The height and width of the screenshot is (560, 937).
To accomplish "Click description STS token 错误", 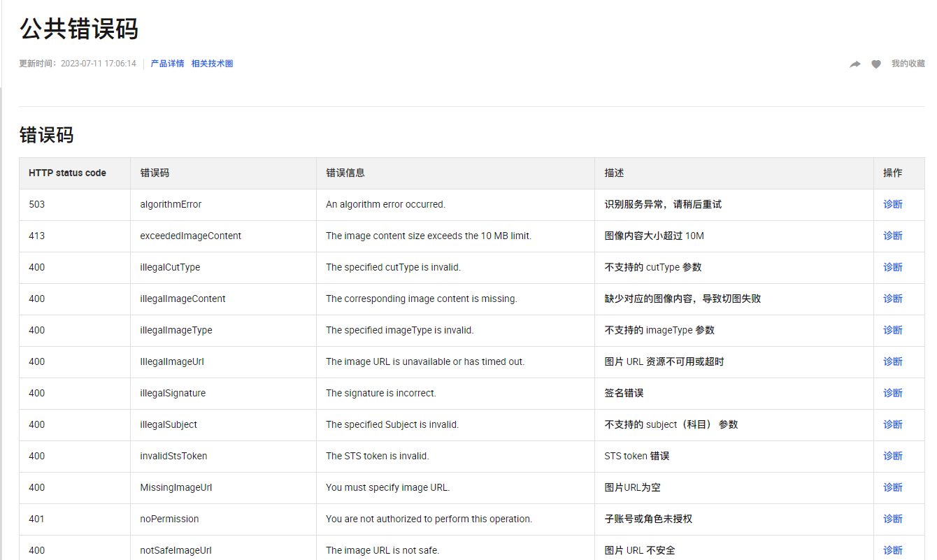I will point(637,456).
